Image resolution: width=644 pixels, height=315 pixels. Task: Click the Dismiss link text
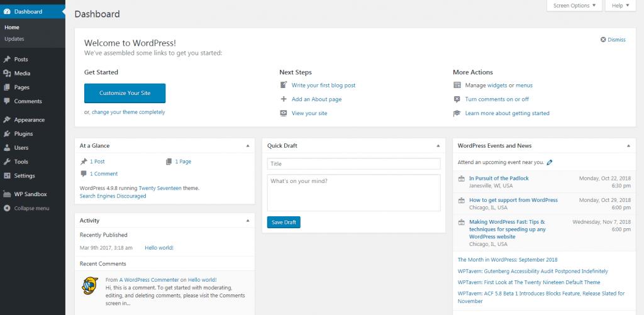(x=616, y=40)
